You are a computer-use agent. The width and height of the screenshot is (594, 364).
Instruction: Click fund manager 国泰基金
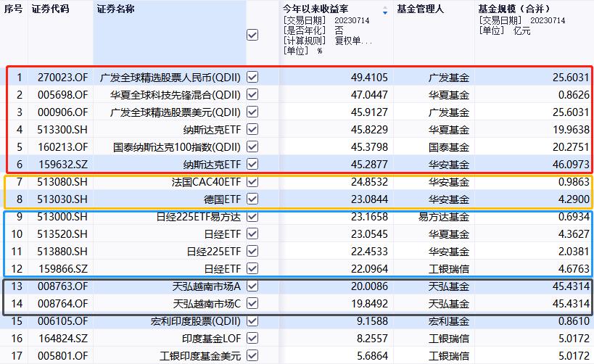pos(449,147)
